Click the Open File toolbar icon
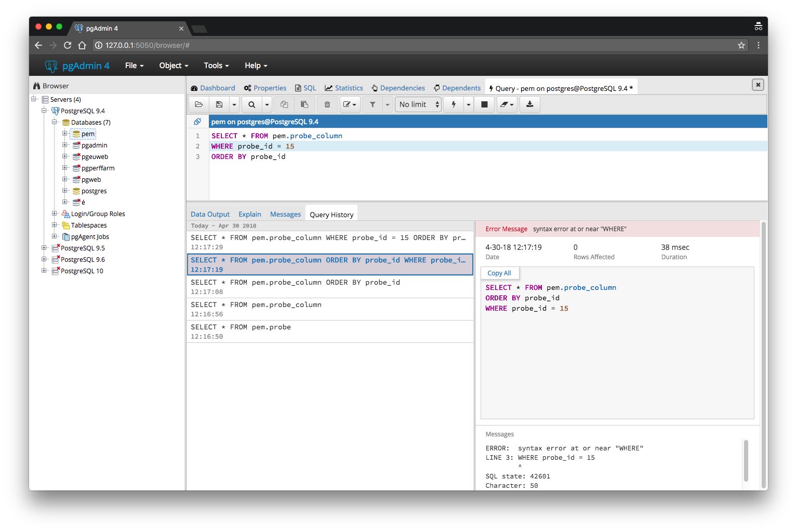The height and width of the screenshot is (532, 797). point(198,104)
